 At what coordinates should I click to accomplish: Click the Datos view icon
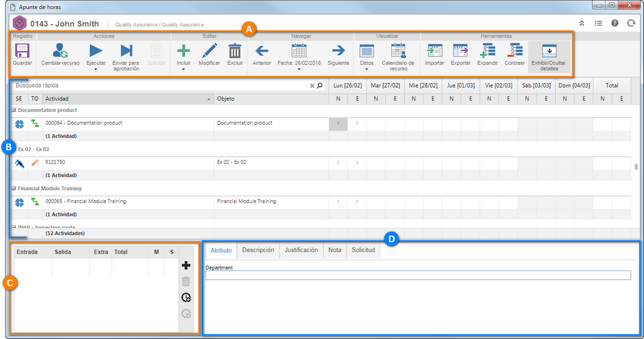[366, 51]
